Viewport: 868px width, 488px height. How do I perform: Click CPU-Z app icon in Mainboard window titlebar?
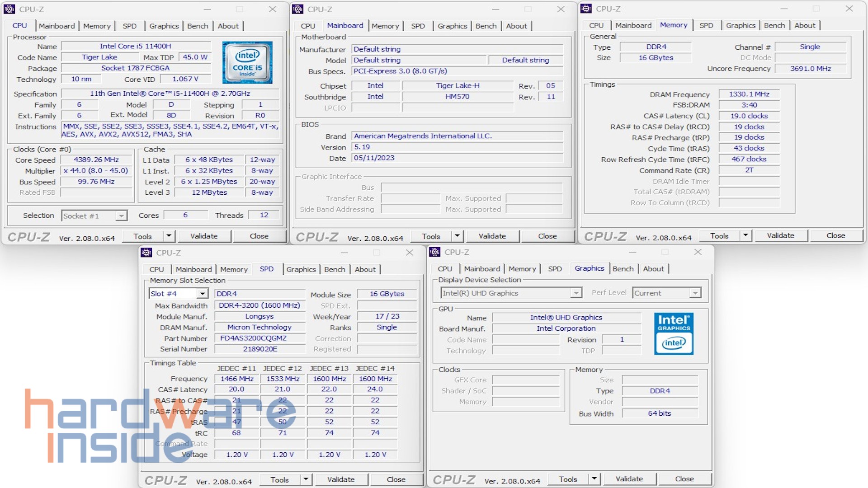click(298, 9)
